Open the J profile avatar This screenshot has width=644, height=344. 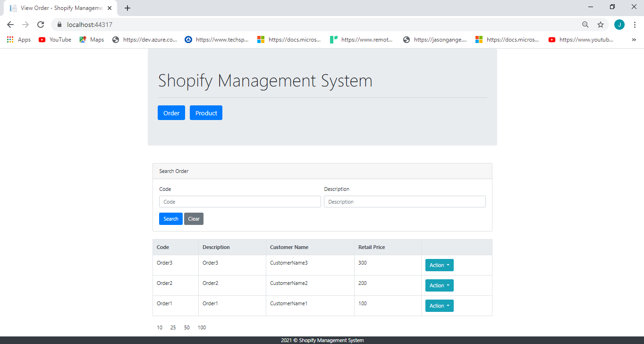pos(619,25)
